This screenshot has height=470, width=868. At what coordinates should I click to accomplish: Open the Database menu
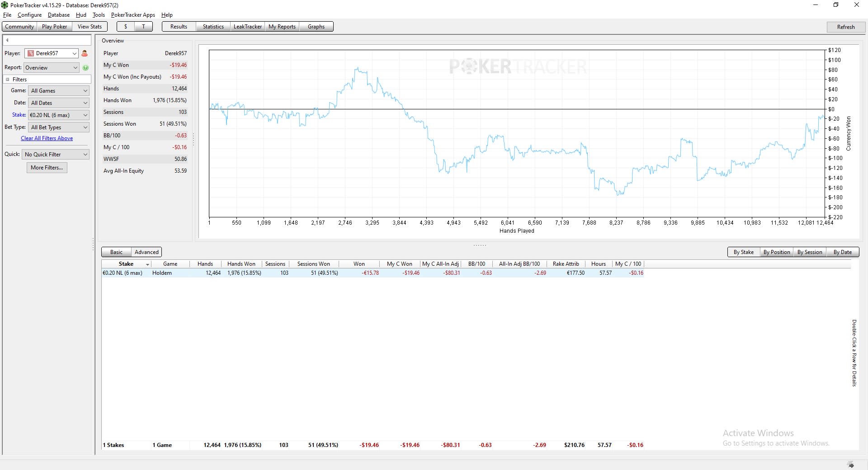[59, 15]
